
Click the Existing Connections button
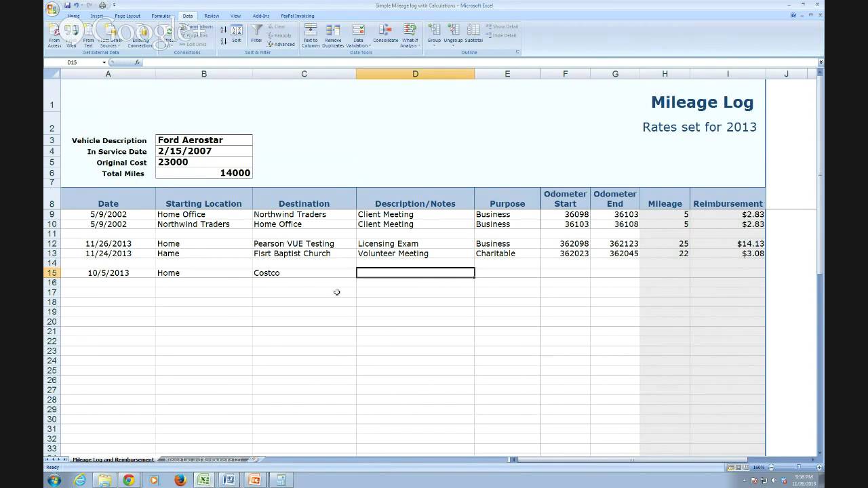140,36
